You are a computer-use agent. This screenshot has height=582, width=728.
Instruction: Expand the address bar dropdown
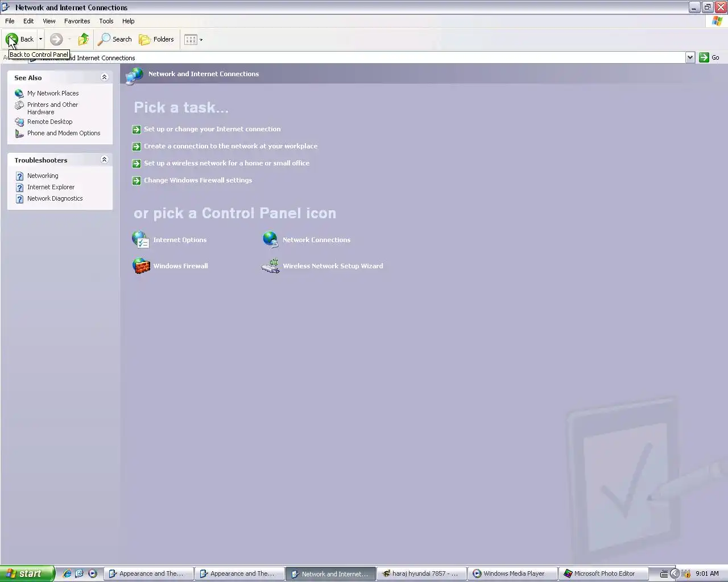coord(690,57)
